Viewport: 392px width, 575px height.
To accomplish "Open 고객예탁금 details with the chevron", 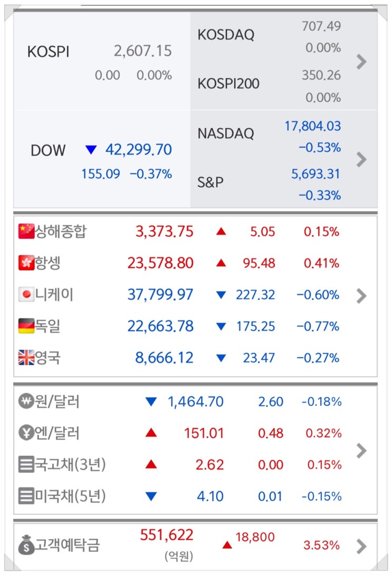I will (x=361, y=546).
